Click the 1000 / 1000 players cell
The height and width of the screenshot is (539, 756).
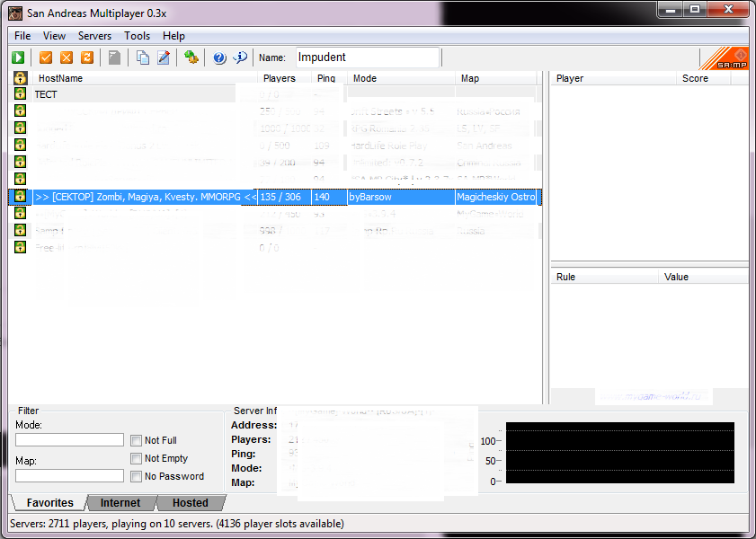(286, 128)
